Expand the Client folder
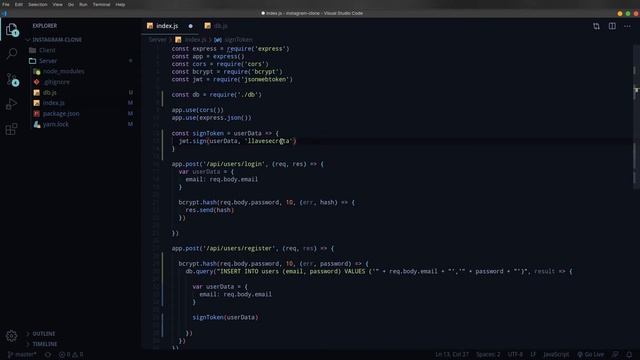Screen dimensions: 640x360 click(47, 50)
